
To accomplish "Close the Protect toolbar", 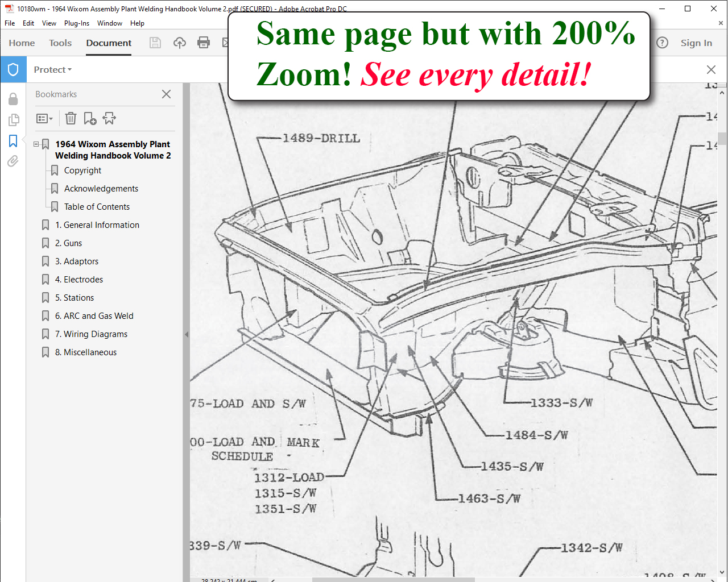I will [x=711, y=69].
